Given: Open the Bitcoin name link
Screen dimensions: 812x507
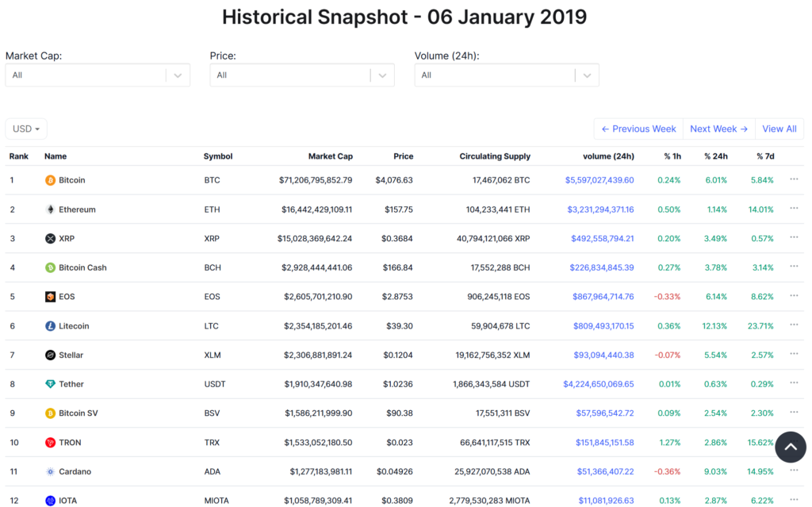Looking at the screenshot, I should pyautogui.click(x=72, y=180).
